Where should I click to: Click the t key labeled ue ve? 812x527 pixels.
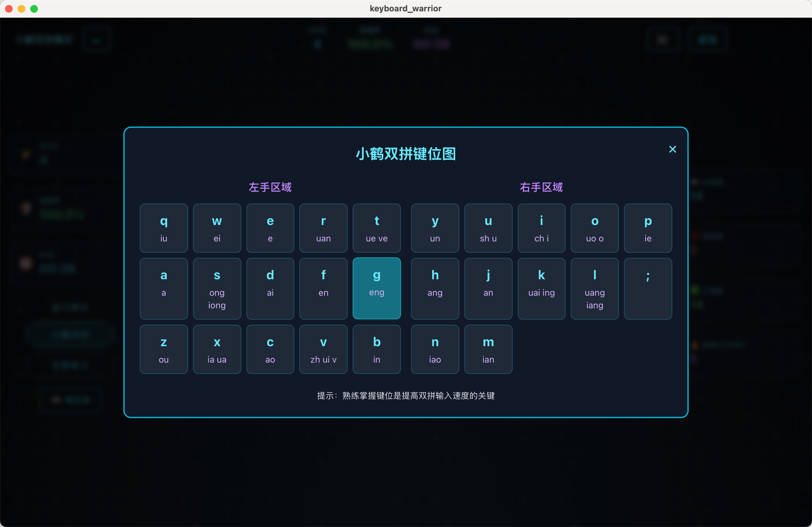click(x=376, y=228)
